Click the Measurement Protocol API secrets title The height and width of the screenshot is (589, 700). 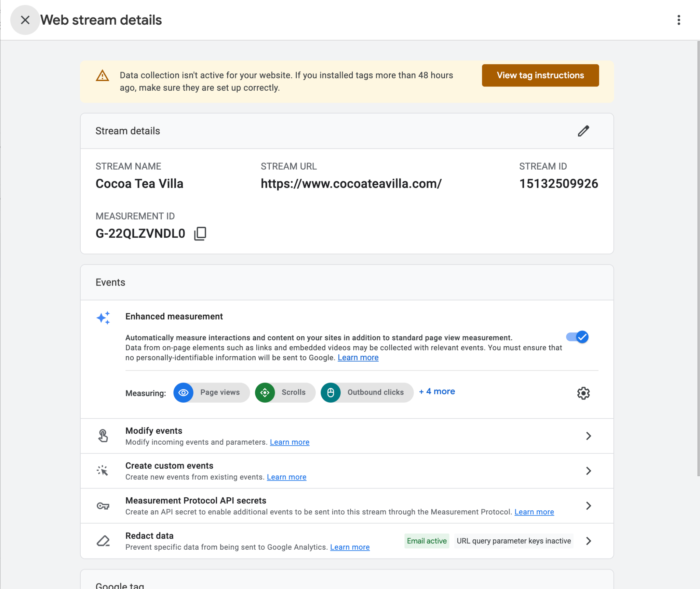(x=196, y=500)
